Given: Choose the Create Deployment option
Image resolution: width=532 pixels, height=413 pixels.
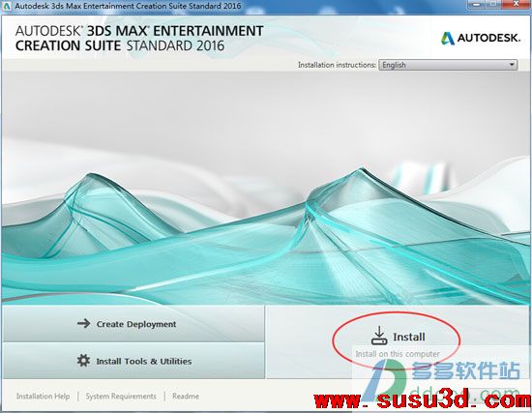Looking at the screenshot, I should click(x=133, y=324).
